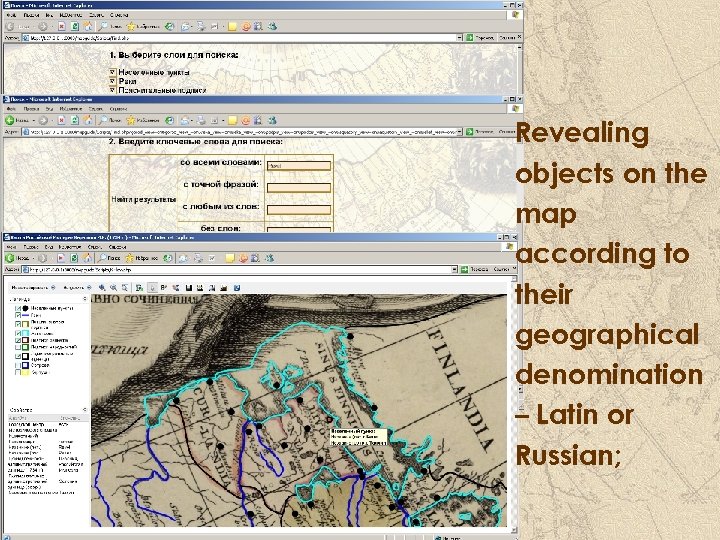Toggle 'Реки' checkbox in top window
The height and width of the screenshot is (540, 720).
click(x=112, y=81)
